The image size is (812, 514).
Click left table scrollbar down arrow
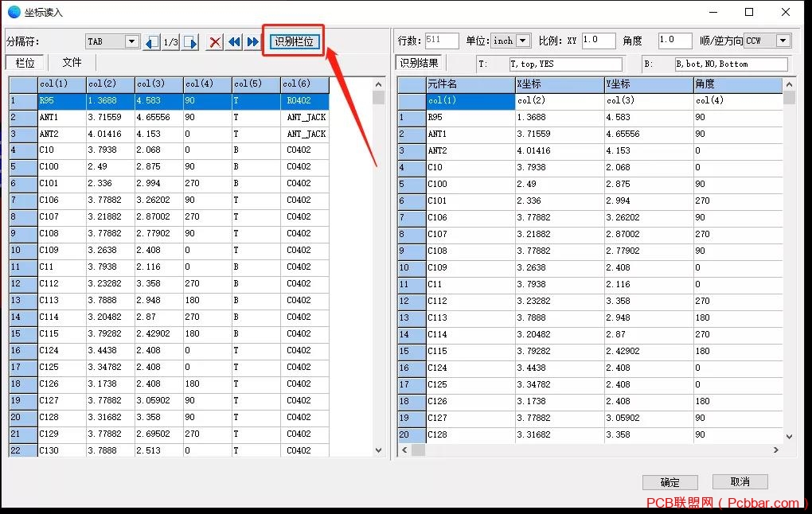(379, 450)
